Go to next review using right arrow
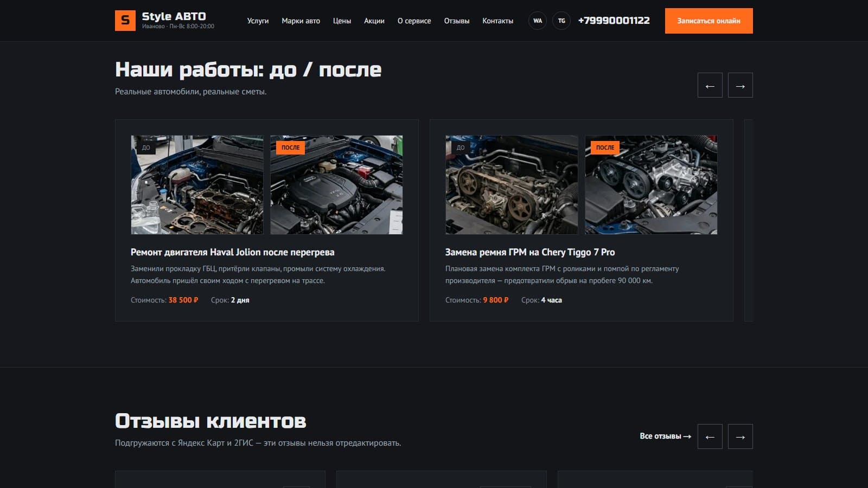 click(740, 436)
